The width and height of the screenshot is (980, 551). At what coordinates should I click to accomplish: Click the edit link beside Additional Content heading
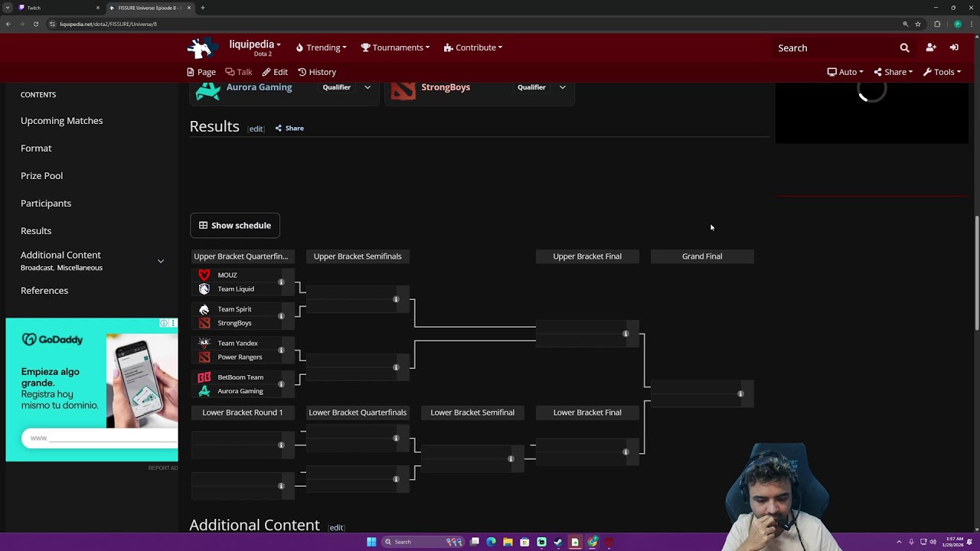click(336, 527)
